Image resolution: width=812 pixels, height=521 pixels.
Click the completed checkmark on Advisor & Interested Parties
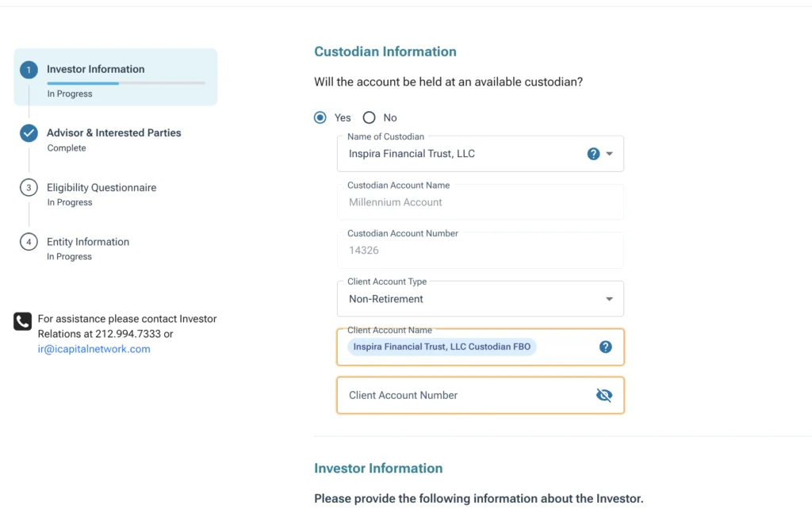(29, 132)
